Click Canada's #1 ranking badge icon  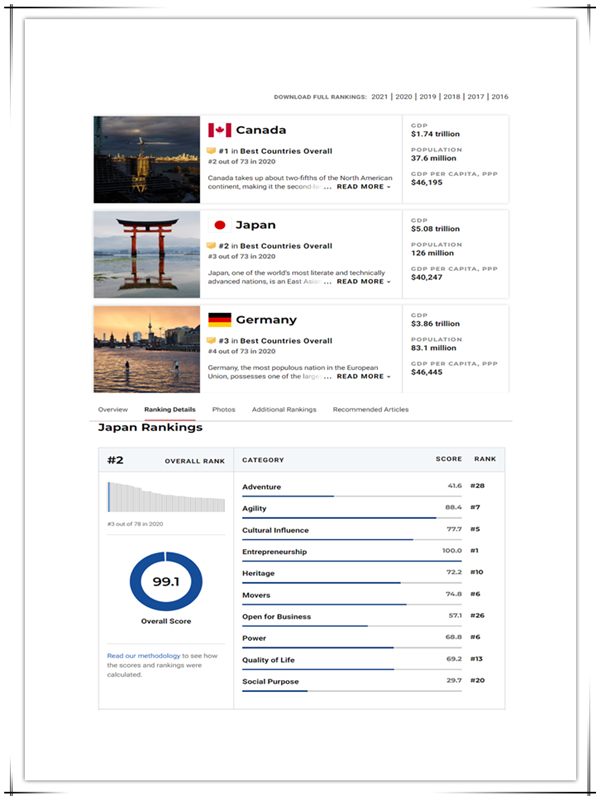211,151
